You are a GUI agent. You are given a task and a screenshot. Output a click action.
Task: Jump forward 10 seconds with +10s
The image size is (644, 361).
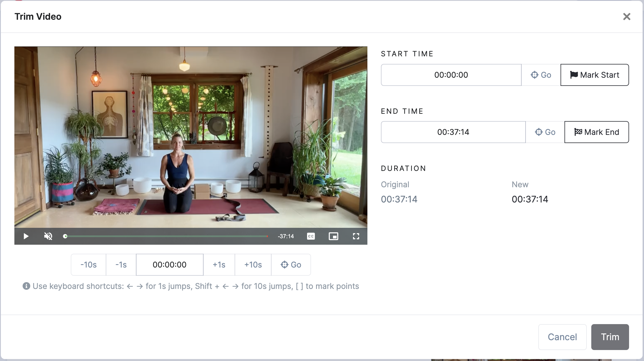[x=253, y=265]
